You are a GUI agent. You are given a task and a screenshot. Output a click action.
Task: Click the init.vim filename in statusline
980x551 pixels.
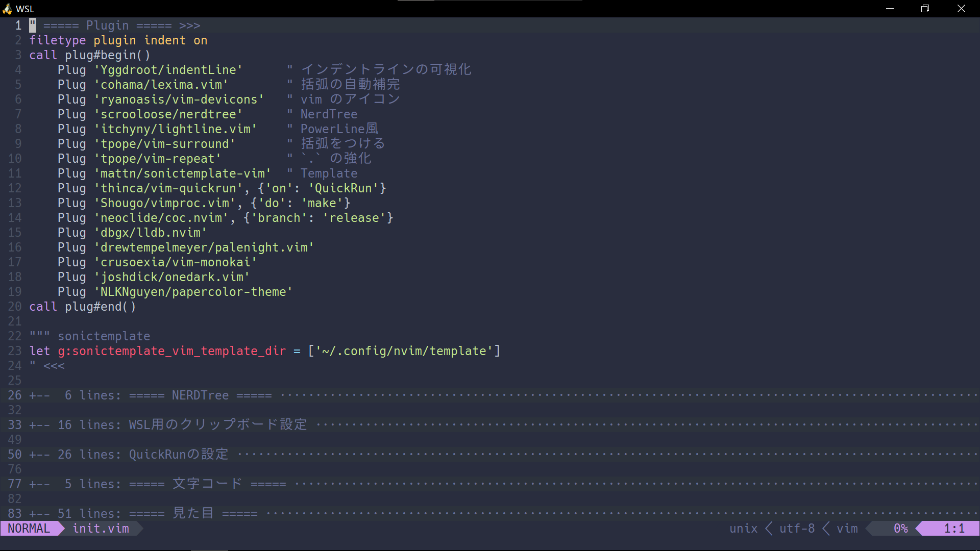click(x=101, y=529)
